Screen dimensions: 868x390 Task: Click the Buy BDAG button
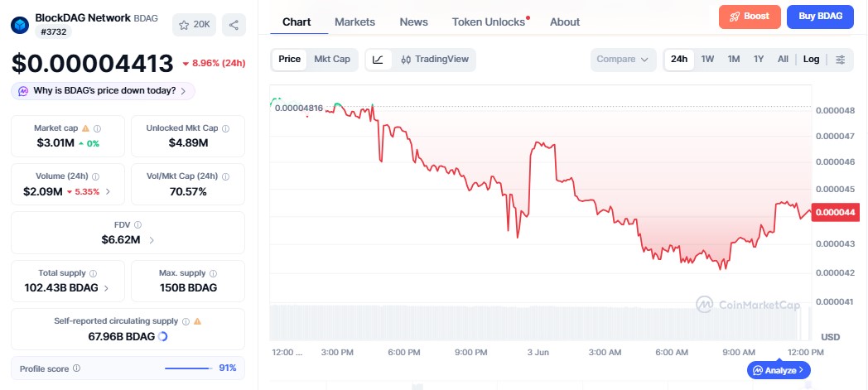[x=821, y=17]
